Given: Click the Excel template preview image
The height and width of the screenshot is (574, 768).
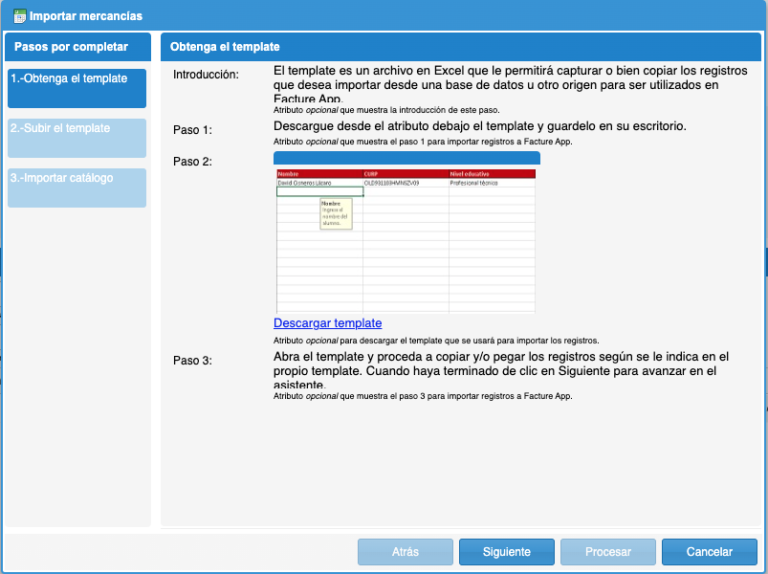Looking at the screenshot, I should [x=406, y=240].
